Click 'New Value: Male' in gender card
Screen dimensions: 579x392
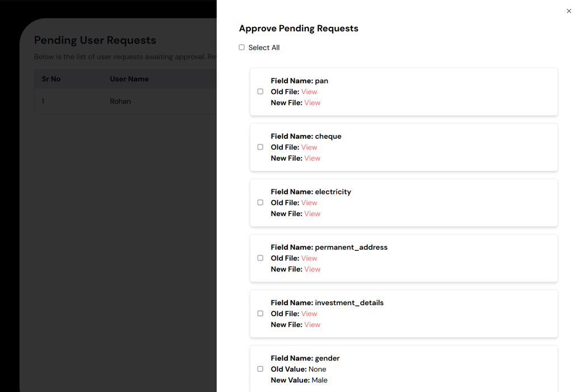299,380
